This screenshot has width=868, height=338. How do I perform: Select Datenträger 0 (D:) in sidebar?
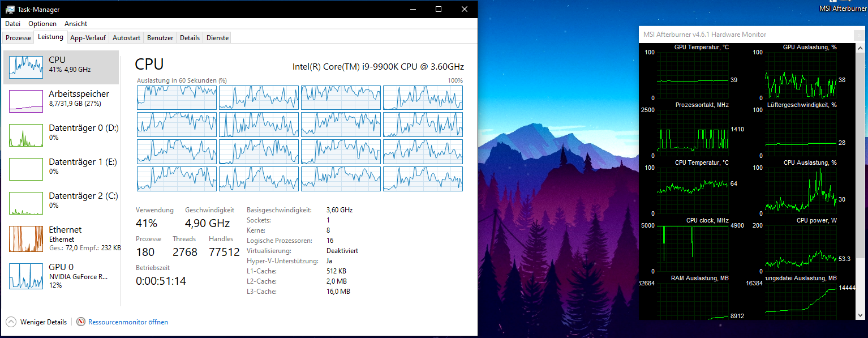[x=61, y=135]
